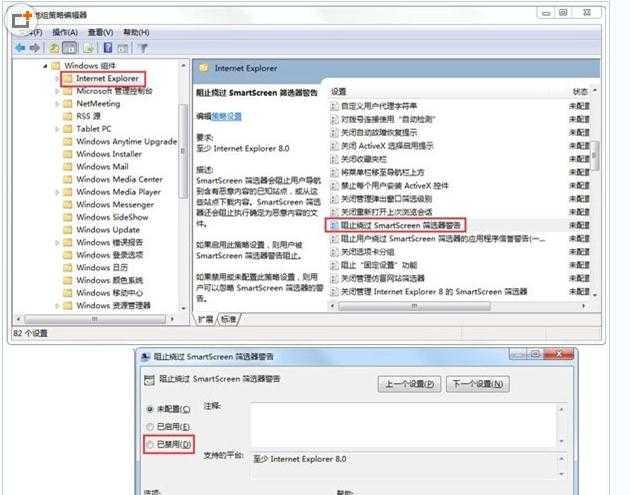
Task: Select the 已禁用(D) radio button
Action: pos(150,444)
